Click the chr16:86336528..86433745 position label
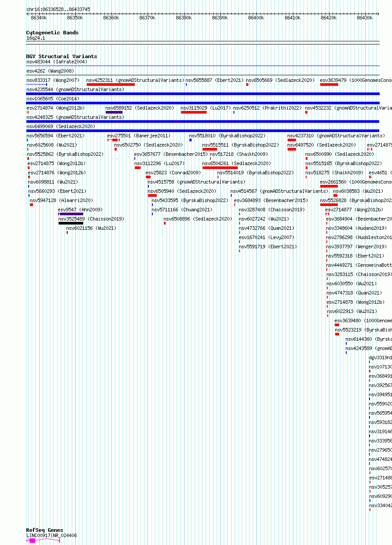 tap(58, 9)
